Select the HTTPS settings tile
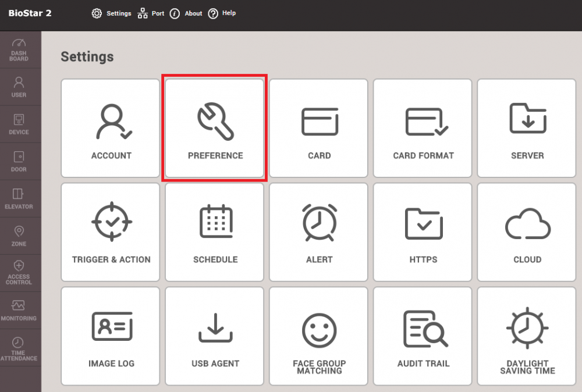The height and width of the screenshot is (392, 582). tap(423, 233)
